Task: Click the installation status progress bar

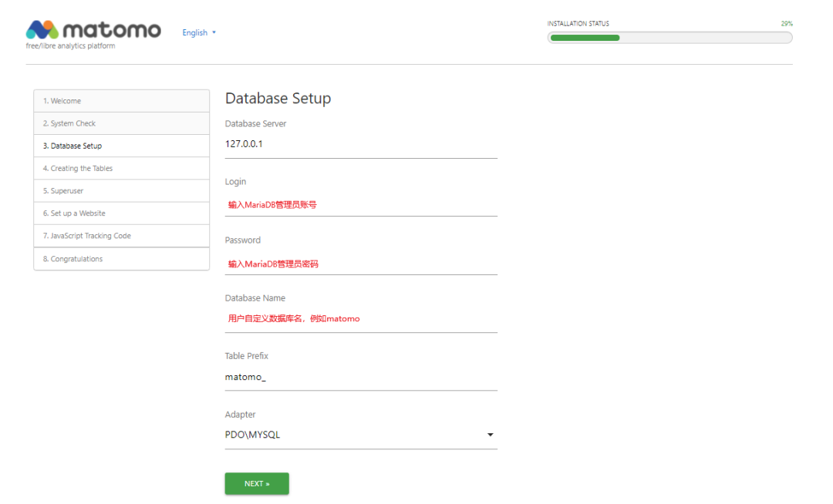Action: tap(670, 38)
